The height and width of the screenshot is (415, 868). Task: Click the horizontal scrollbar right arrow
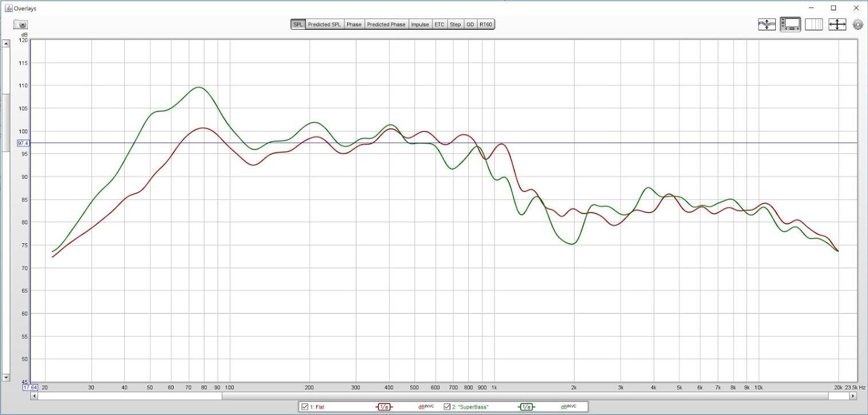tap(853, 396)
